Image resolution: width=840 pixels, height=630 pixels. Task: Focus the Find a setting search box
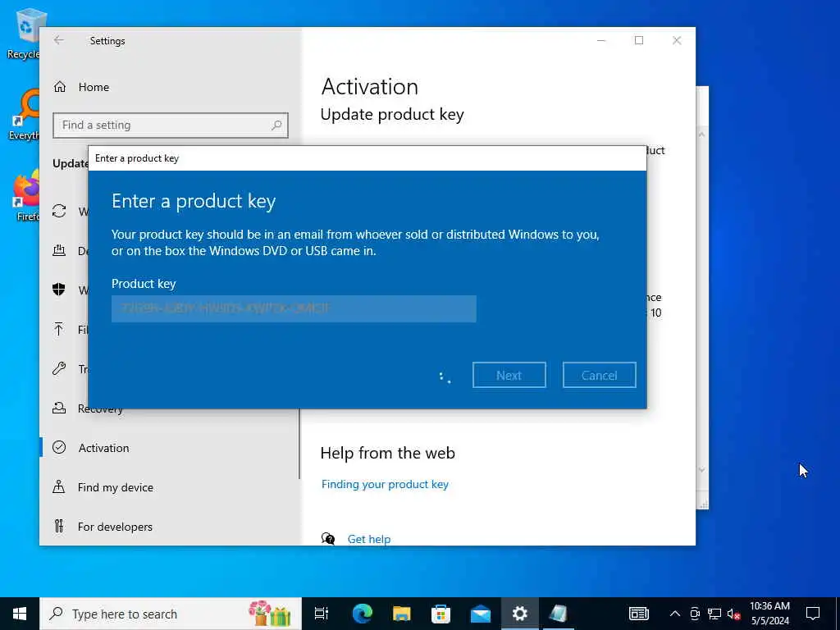tap(171, 125)
